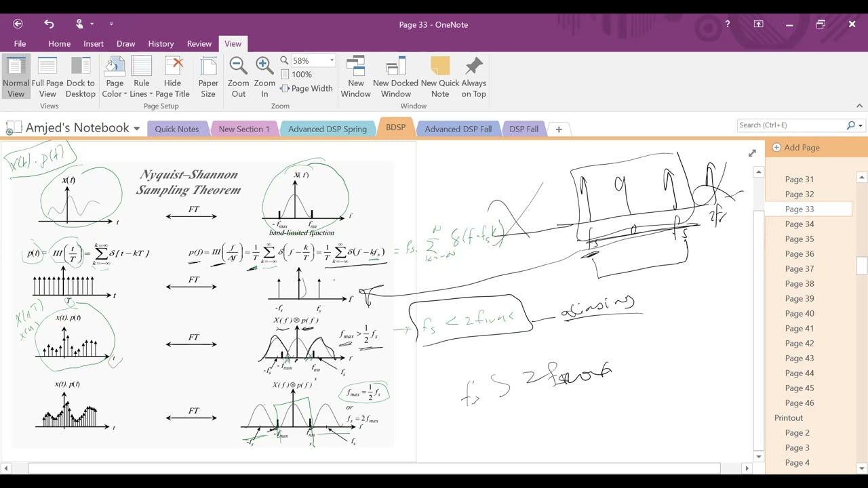This screenshot has width=868, height=488.
Task: Switch to Full Page View
Action: [47, 77]
